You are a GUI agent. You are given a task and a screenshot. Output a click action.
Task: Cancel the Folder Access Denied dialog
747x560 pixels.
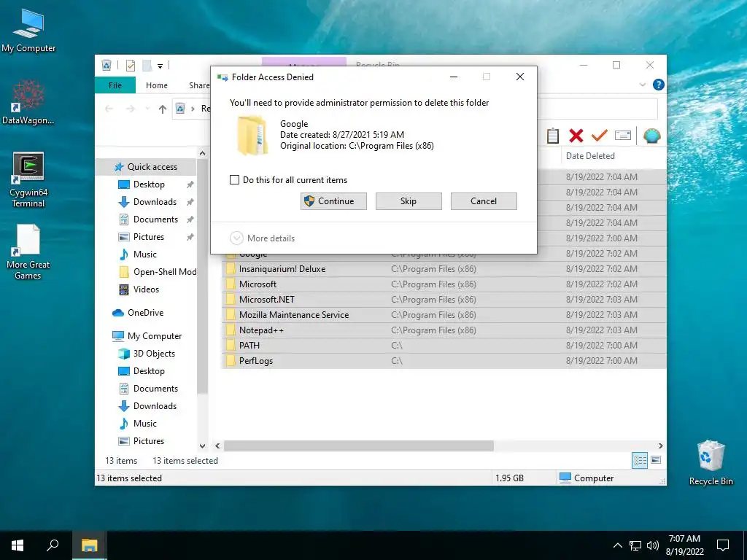(x=484, y=201)
